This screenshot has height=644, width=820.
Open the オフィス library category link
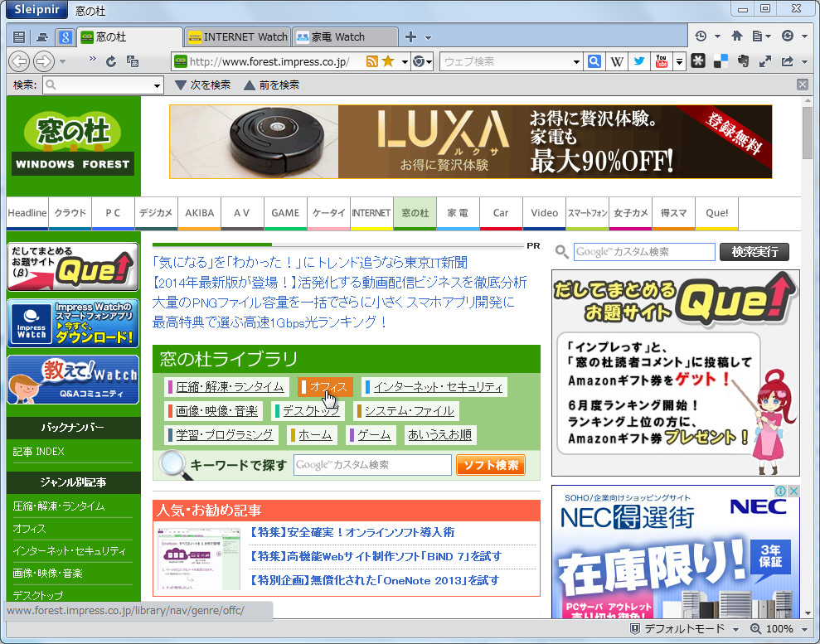point(324,386)
